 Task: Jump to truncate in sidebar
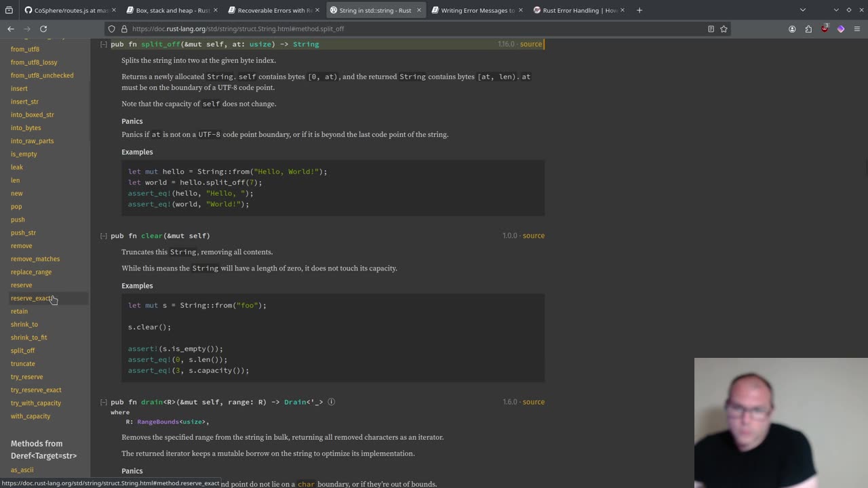(23, 363)
